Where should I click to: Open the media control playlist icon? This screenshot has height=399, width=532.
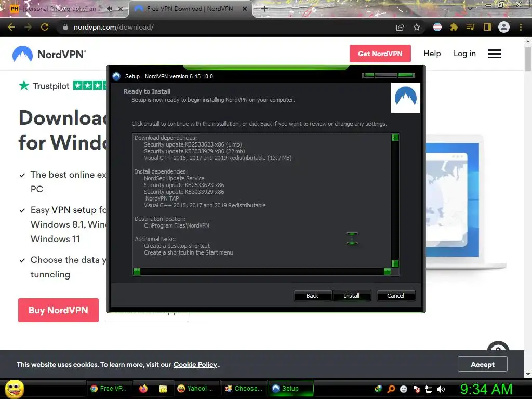tap(470, 27)
